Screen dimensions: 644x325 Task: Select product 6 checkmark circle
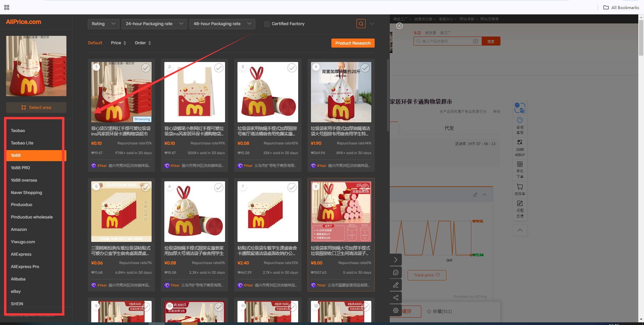point(219,187)
